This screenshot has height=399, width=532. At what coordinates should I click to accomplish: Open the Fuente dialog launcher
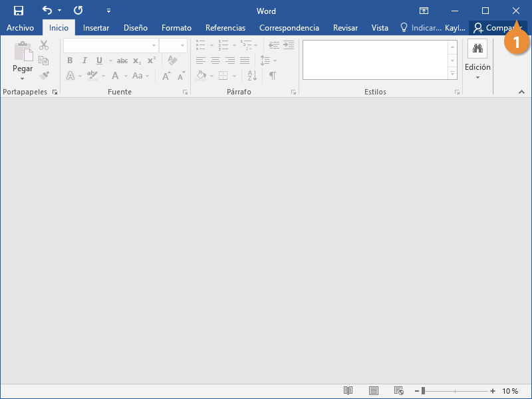[x=185, y=92]
